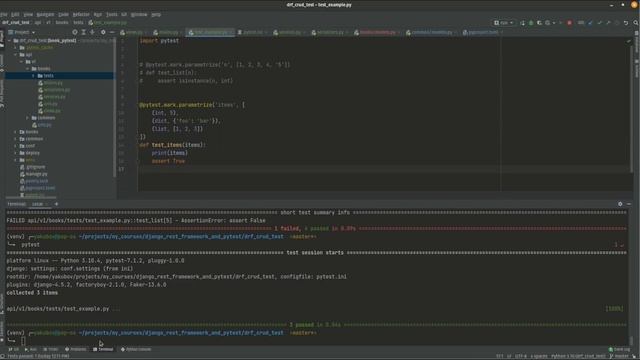Screen dimensions: 640x360
Task: Click the Python interpreter in status bar
Action: 578,356
